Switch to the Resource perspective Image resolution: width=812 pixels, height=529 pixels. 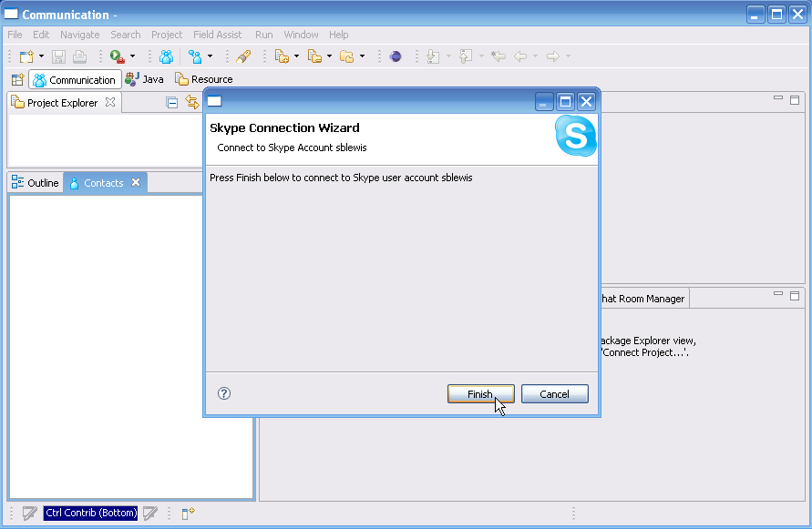(x=204, y=79)
